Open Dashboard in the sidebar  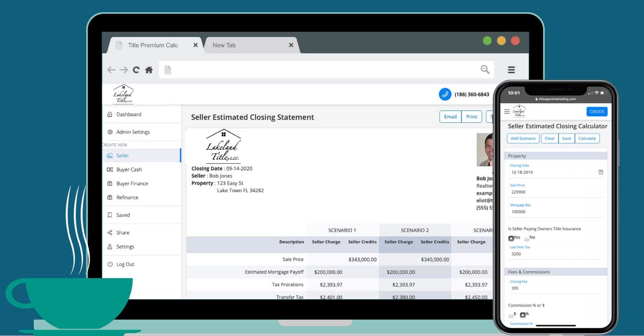click(x=142, y=114)
